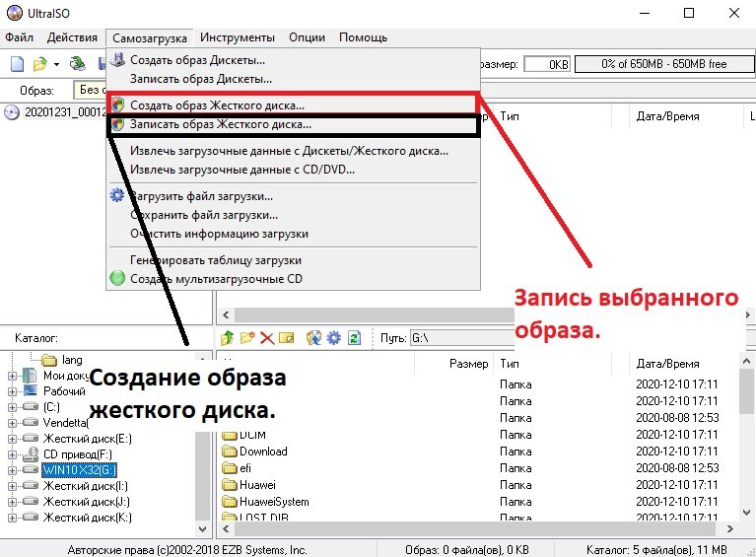
Task: Select Жесткий диск(K:) in the tree
Action: 88,518
